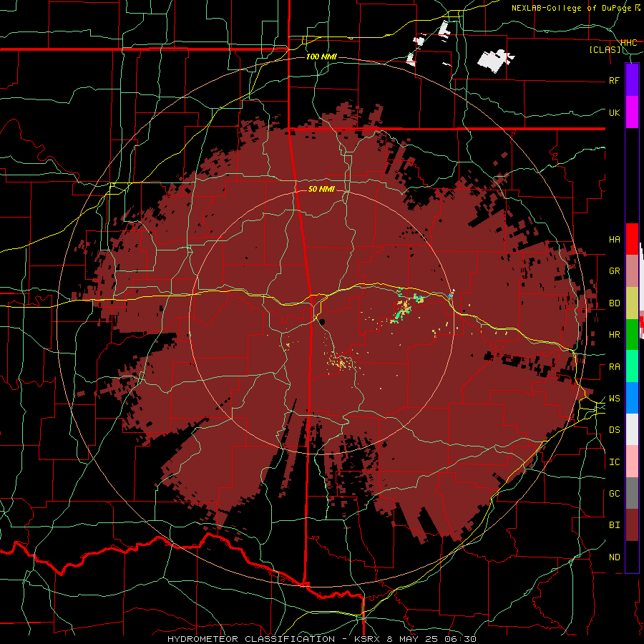Click the ND legend label

pyautogui.click(x=614, y=557)
